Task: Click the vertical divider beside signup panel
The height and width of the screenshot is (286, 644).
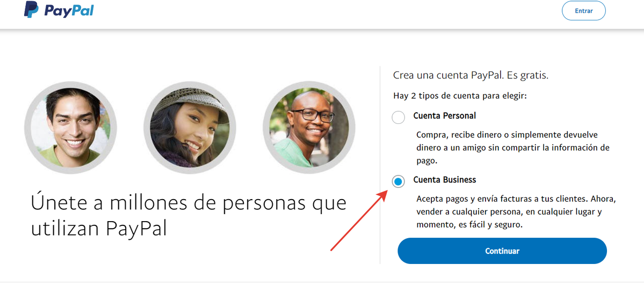Action: (x=380, y=165)
